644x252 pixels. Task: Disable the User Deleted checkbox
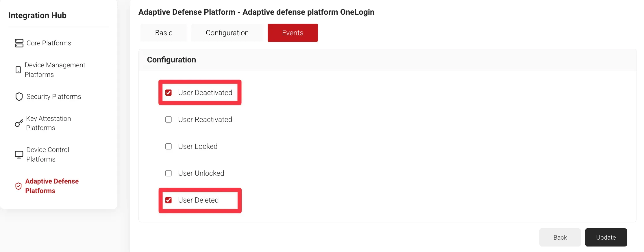pos(169,200)
